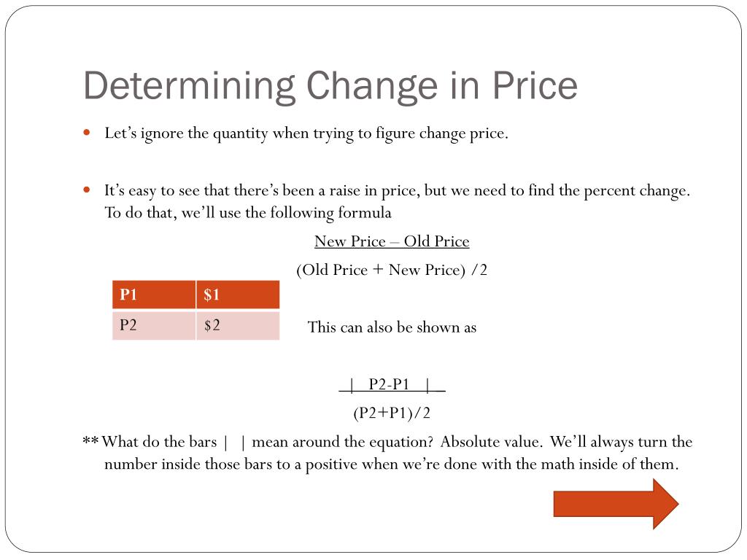Click the underlined New Price – Old Price text
Viewport: 747px width, 560px height.
pyautogui.click(x=392, y=241)
